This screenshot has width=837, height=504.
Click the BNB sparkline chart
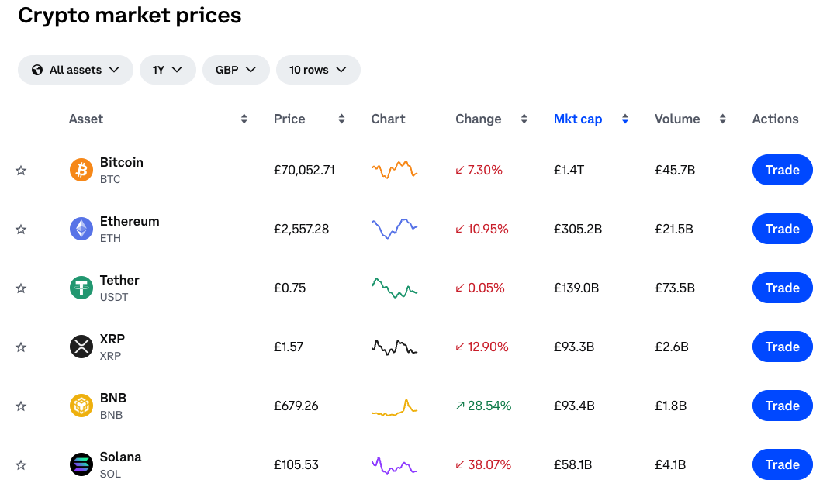[x=394, y=406]
